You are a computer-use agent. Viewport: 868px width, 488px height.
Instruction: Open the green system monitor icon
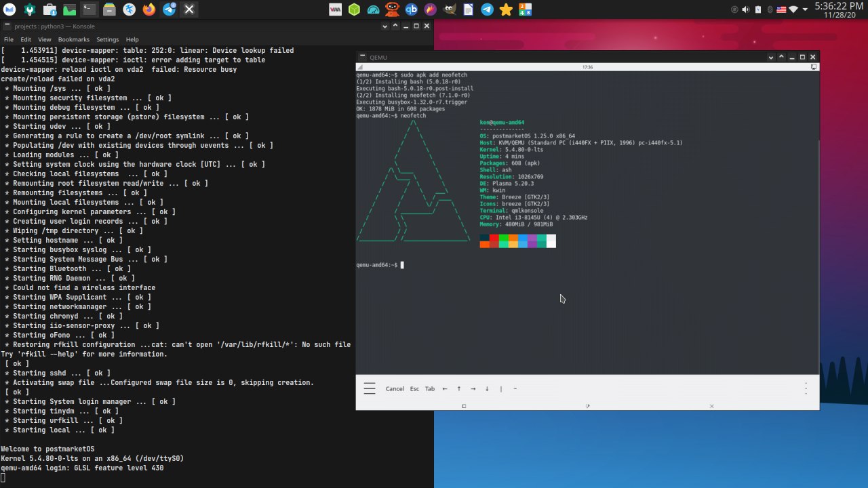click(x=69, y=9)
